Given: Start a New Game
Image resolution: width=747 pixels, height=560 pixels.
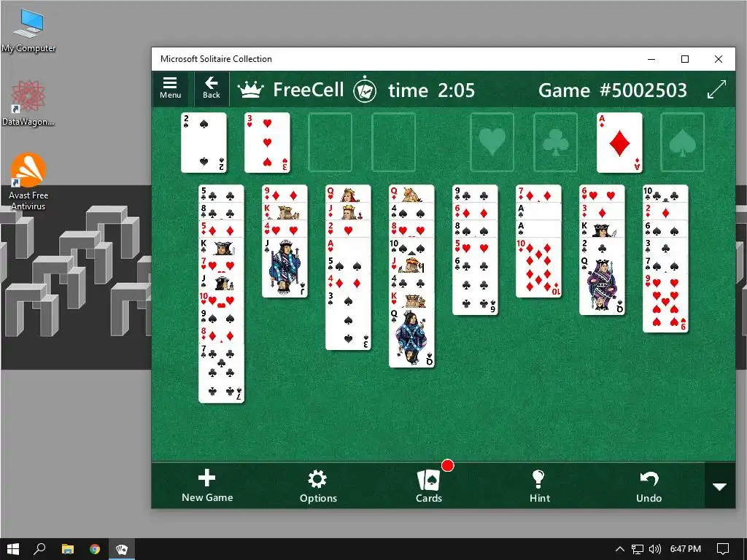Looking at the screenshot, I should (207, 486).
